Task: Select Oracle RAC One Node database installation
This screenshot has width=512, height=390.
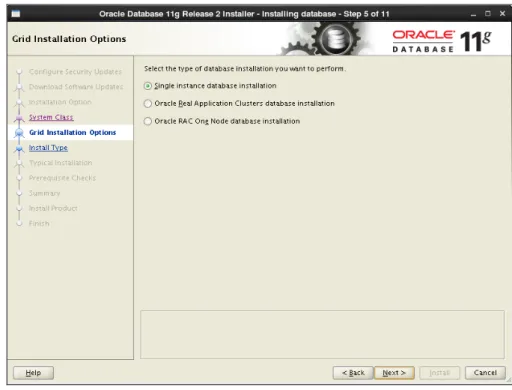Action: coord(148,121)
